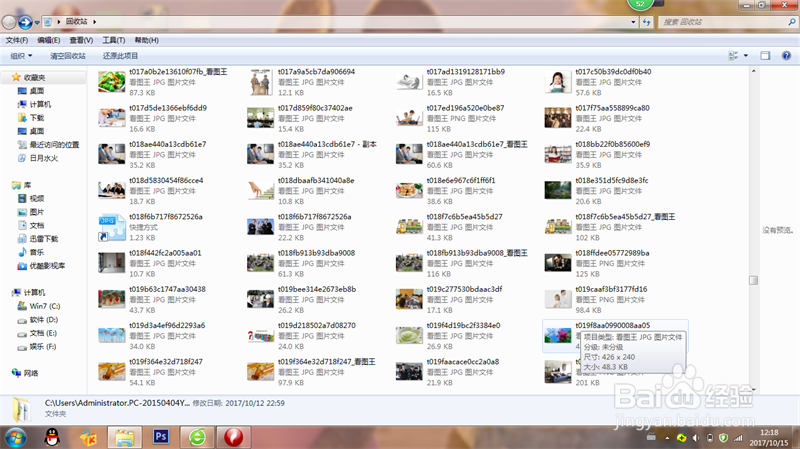Image resolution: width=800 pixels, height=449 pixels.
Task: Select file t017a9a5cb7da906694 thumbnail
Action: [261, 82]
